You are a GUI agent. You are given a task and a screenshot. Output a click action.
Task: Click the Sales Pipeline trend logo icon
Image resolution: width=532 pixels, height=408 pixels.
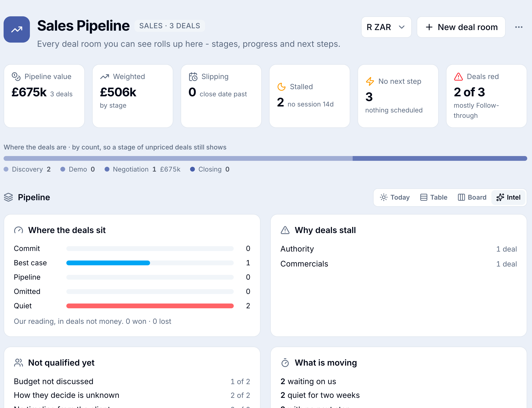tap(17, 29)
